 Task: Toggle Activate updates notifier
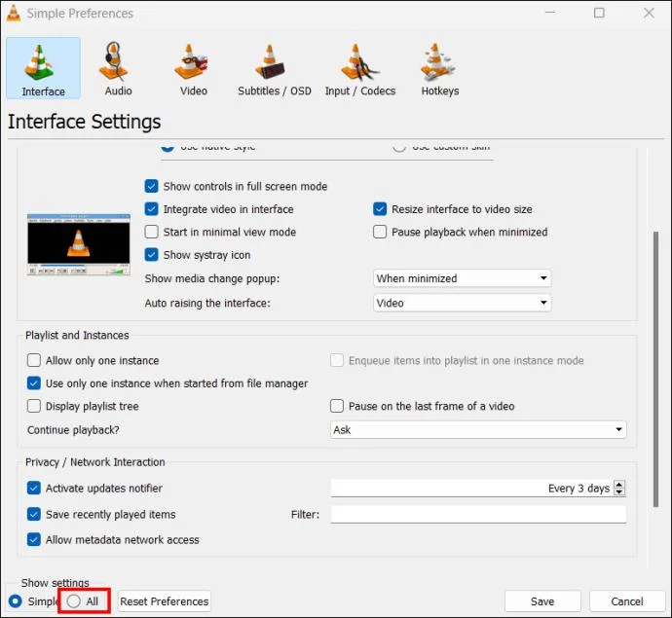[34, 488]
